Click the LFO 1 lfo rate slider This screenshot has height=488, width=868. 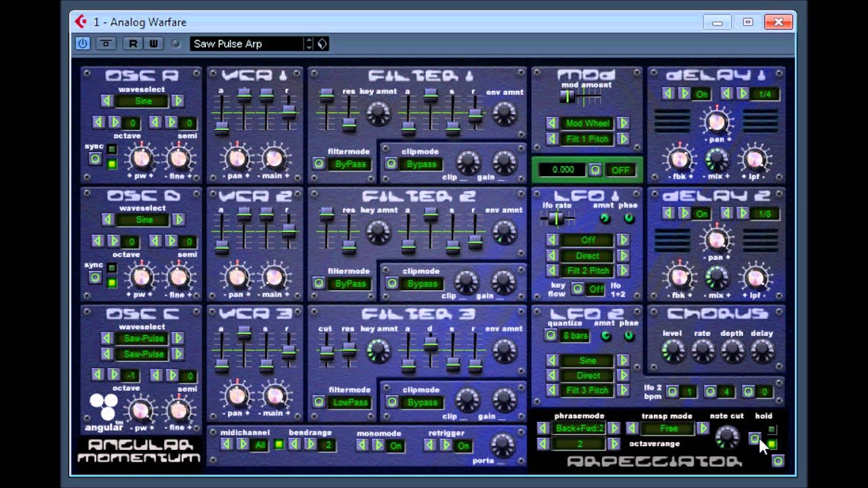coord(556,218)
